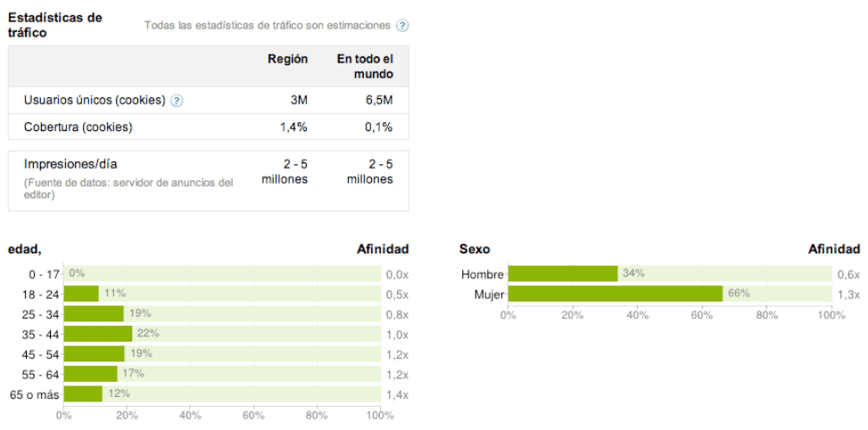Select the 35 - 44 age bar
Viewport: 868px width, 430px height.
tap(98, 334)
